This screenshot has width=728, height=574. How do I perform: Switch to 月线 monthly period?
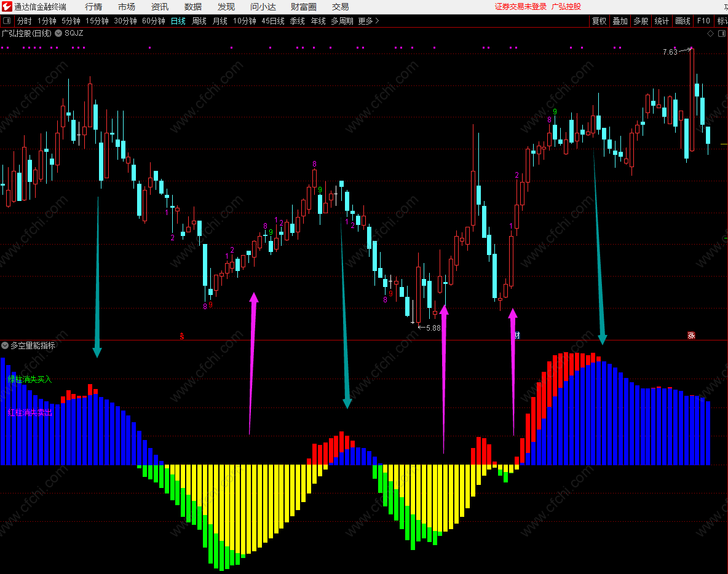coord(220,21)
